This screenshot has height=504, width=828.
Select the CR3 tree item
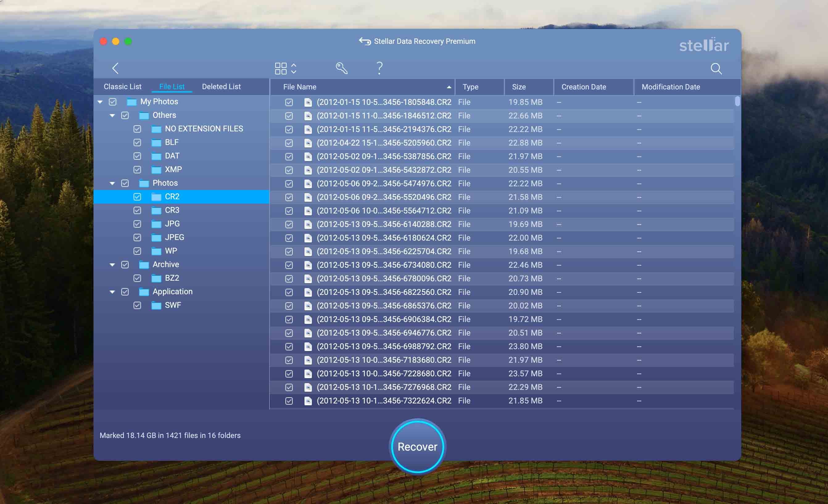coord(181,210)
